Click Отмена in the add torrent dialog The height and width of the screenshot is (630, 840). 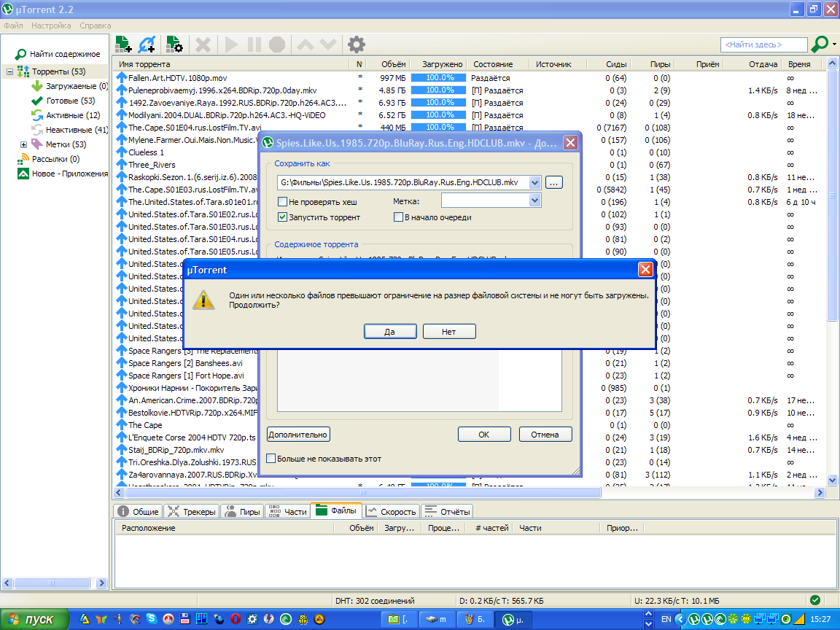pyautogui.click(x=545, y=435)
